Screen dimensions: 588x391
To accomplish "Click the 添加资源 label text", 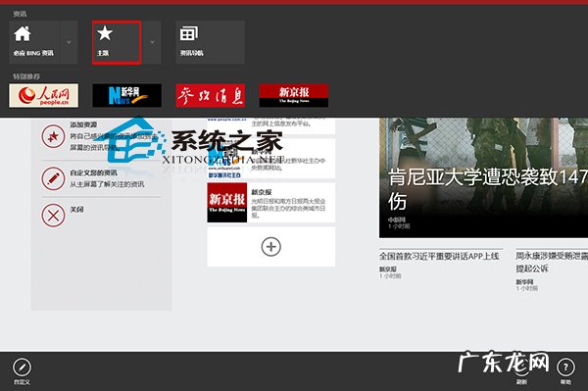I will coord(83,124).
